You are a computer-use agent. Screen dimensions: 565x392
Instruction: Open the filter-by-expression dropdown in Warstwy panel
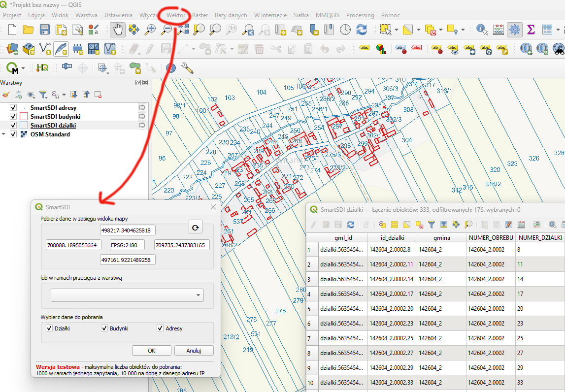click(x=64, y=95)
